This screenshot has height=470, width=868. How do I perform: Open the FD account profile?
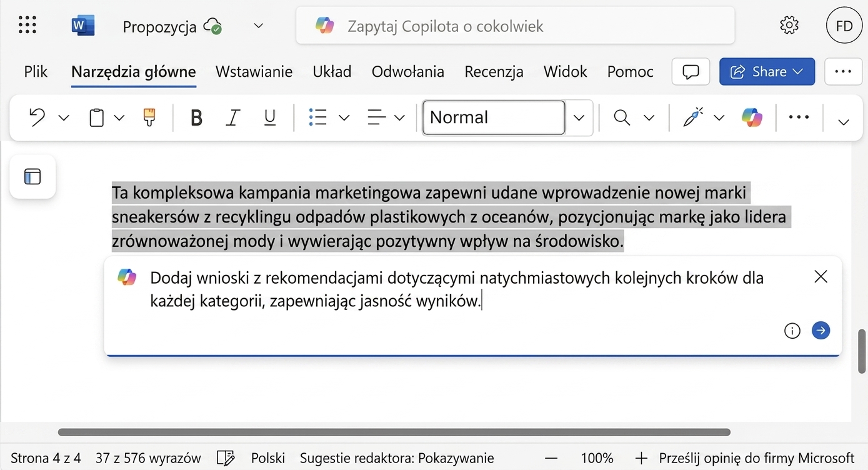click(844, 26)
